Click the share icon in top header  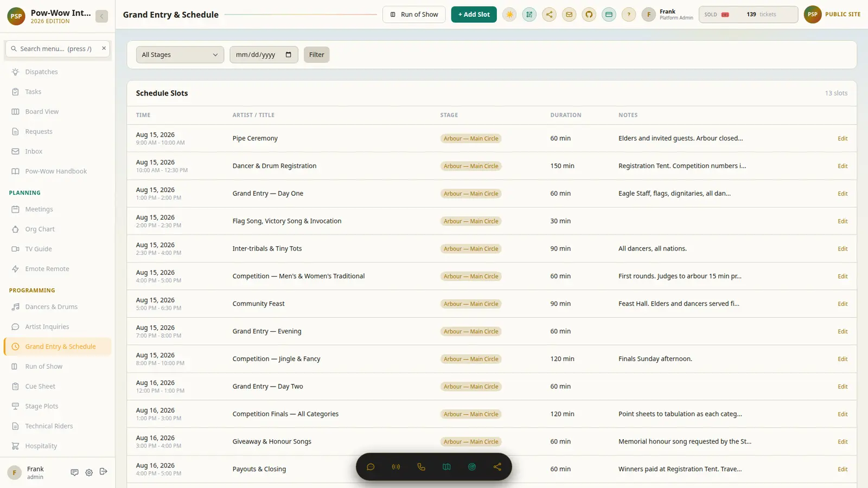pos(549,15)
